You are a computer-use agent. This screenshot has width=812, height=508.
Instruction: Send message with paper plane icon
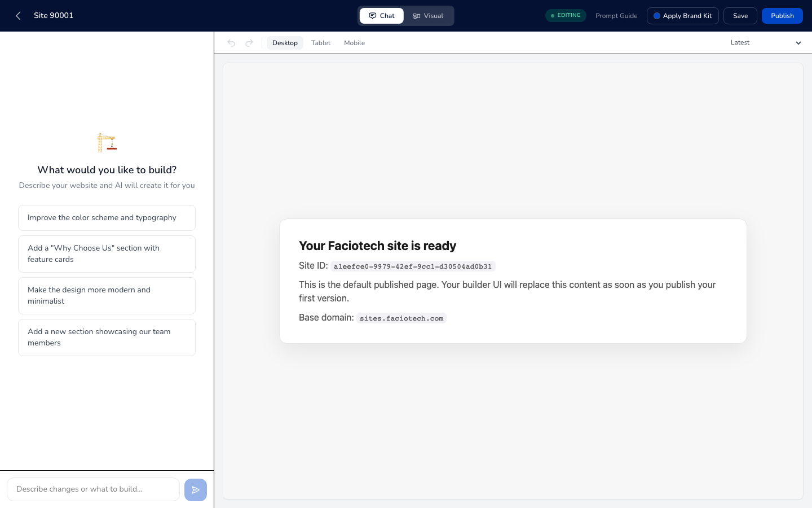coord(196,490)
